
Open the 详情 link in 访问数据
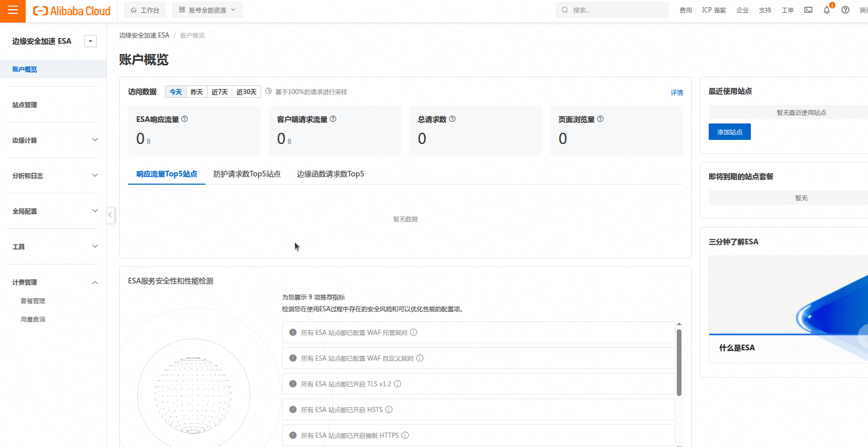pyautogui.click(x=676, y=93)
